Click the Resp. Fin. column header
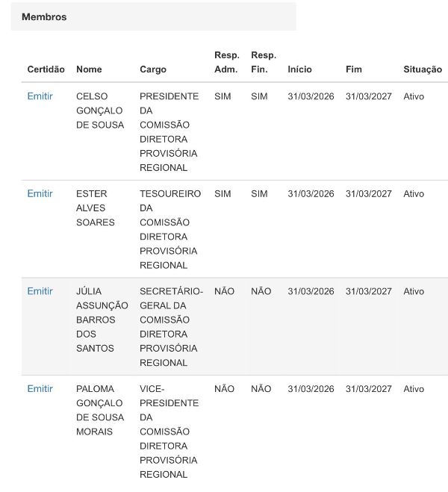This screenshot has height=492, width=448. (x=264, y=63)
